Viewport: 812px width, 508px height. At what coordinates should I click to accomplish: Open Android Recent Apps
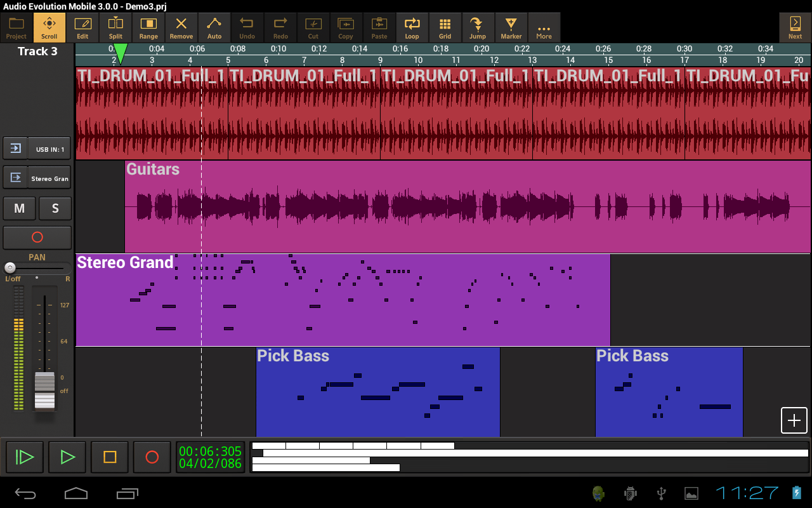[x=128, y=493]
